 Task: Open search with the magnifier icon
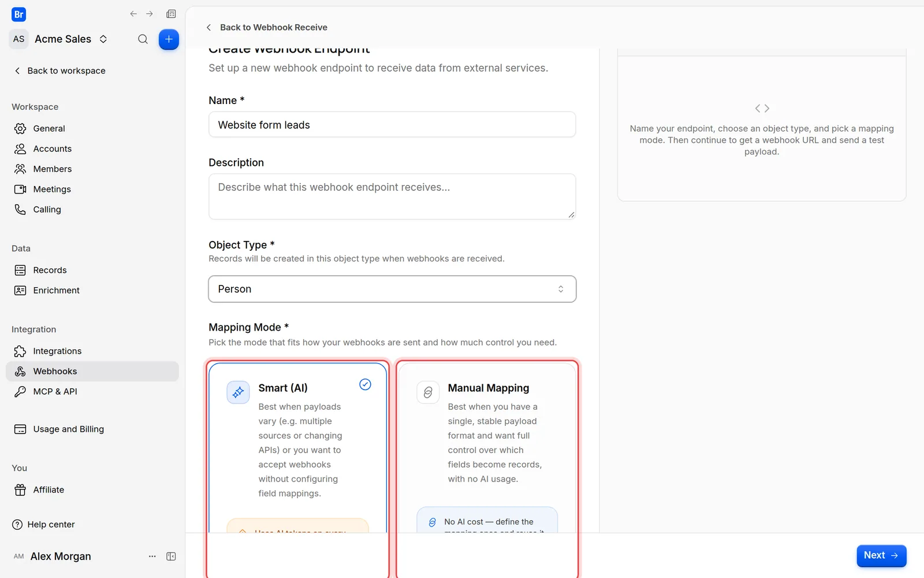point(143,39)
